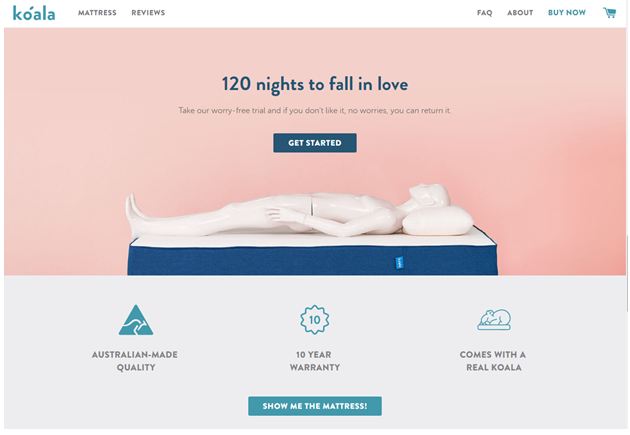630x435 pixels.
Task: Click the Koala logo
Action: click(34, 13)
